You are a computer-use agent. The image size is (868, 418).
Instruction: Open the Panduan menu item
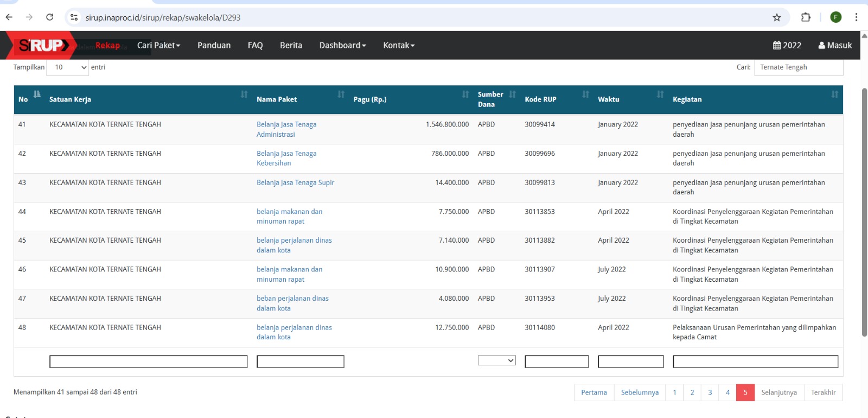point(214,46)
